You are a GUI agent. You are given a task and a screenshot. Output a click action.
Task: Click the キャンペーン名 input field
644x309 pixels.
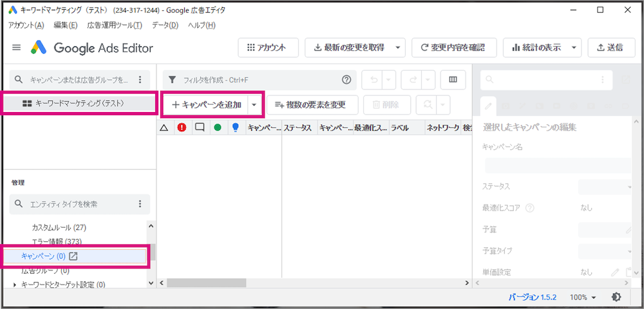tap(558, 165)
